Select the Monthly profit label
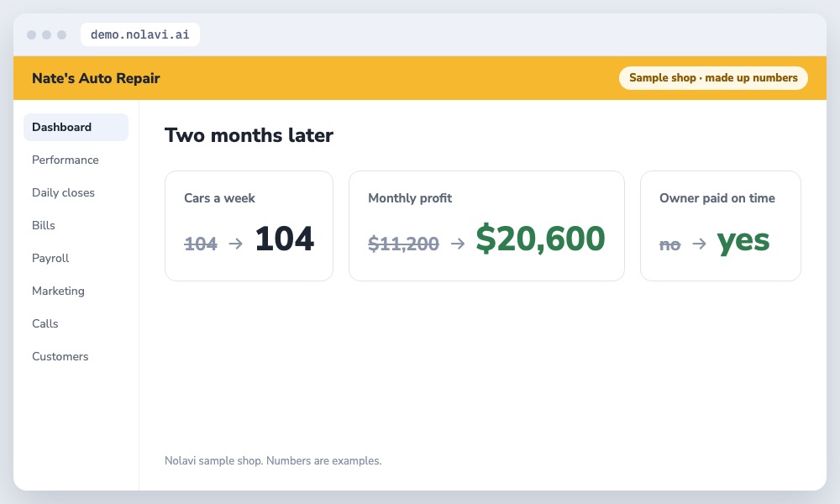This screenshot has width=840, height=504. (x=410, y=198)
